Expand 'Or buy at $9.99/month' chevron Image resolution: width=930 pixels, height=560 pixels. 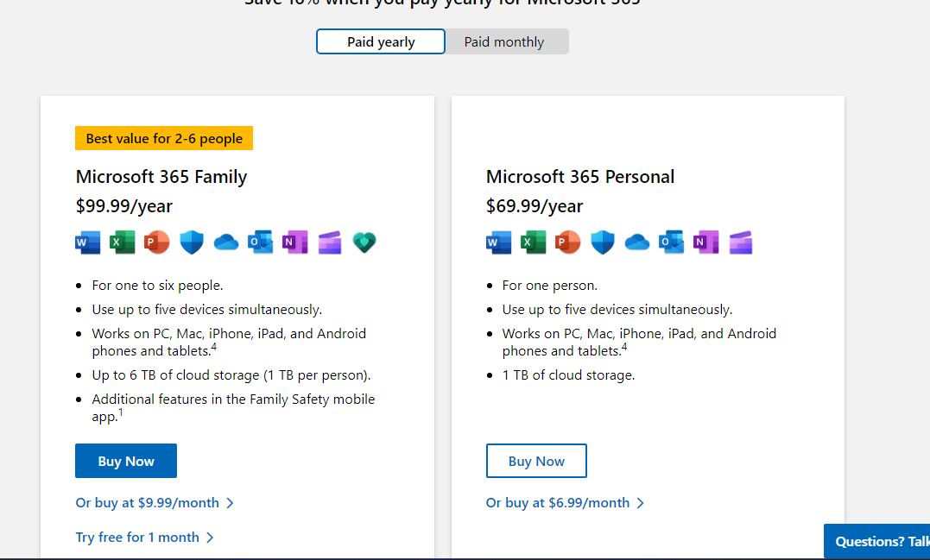click(x=155, y=502)
